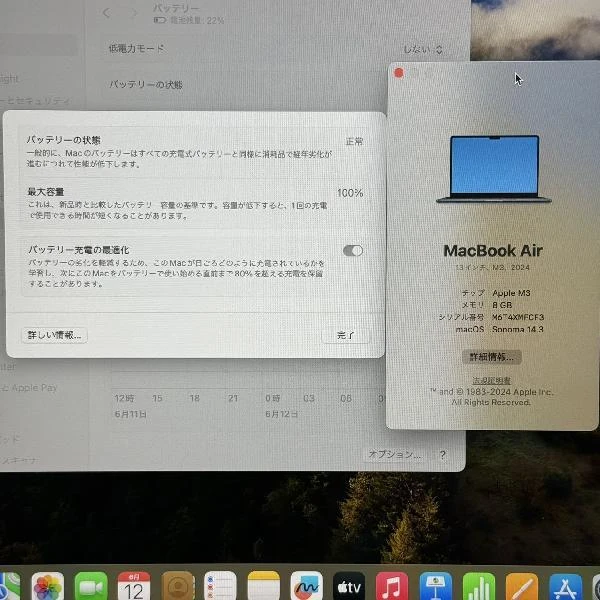The image size is (600, 600).
Task: Launch Keynote from the Dock
Action: [x=435, y=586]
